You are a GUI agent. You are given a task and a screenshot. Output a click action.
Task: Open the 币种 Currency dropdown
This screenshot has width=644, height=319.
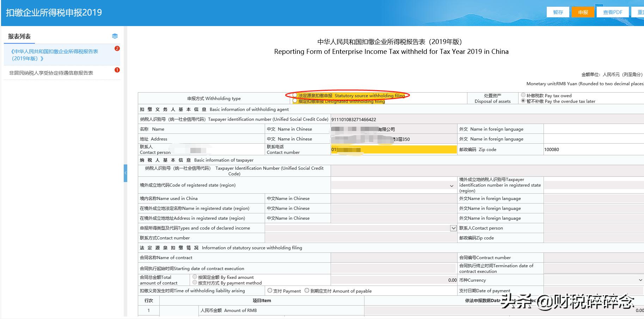[x=594, y=280]
